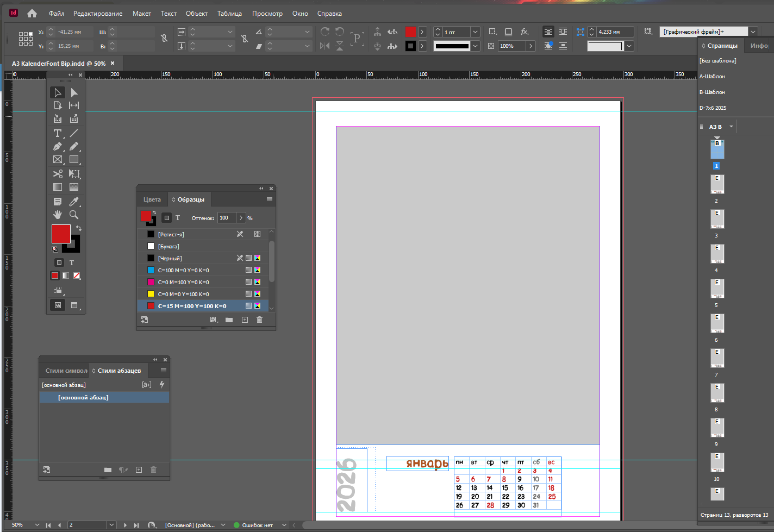Toggle Apply None in the toolbox
Screen dimensions: 774x532
coord(77,276)
